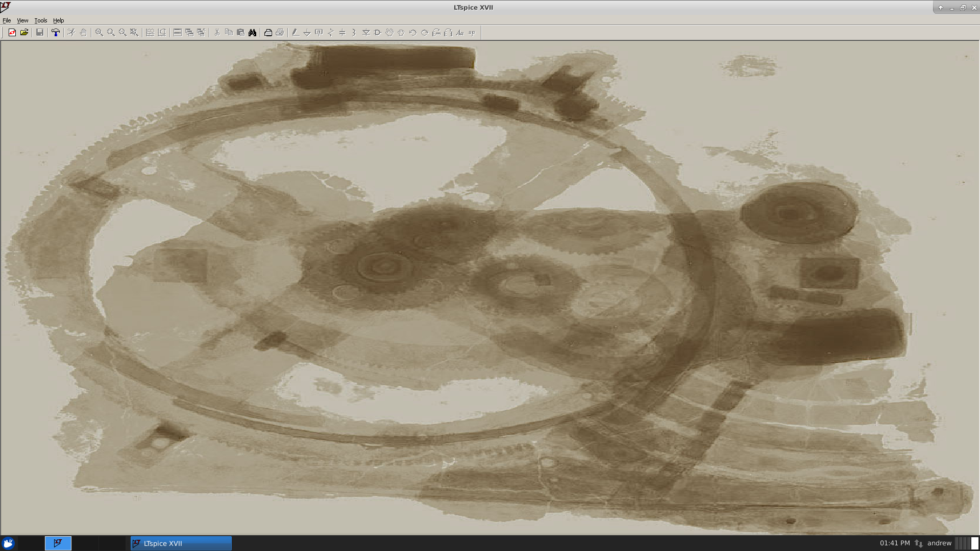Click the Mirror icon
This screenshot has width=980, height=551.
(x=448, y=33)
